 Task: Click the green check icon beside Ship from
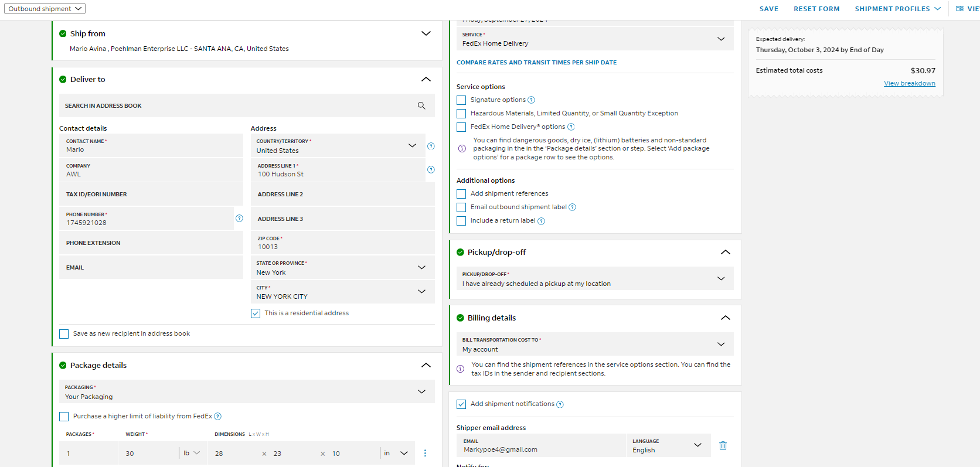click(63, 33)
